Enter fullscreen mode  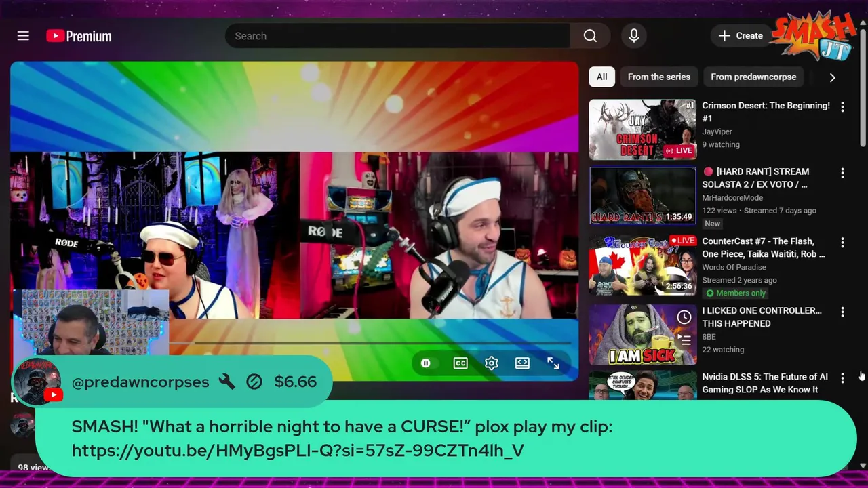(553, 363)
